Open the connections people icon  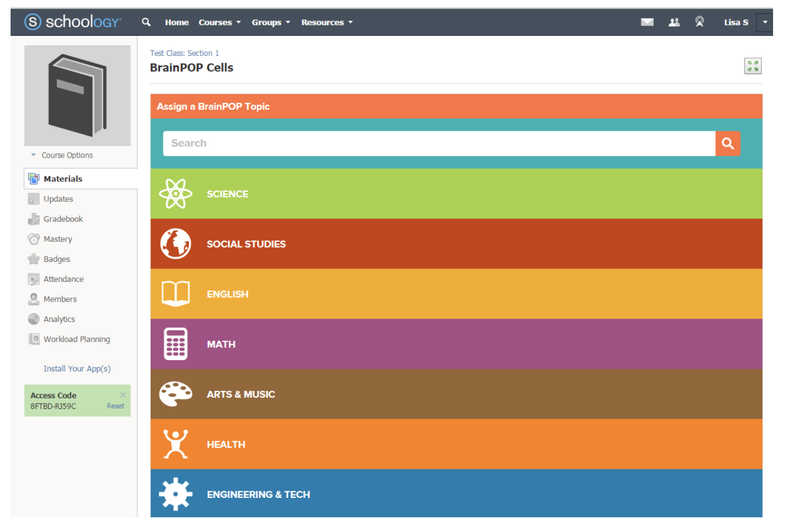point(674,22)
